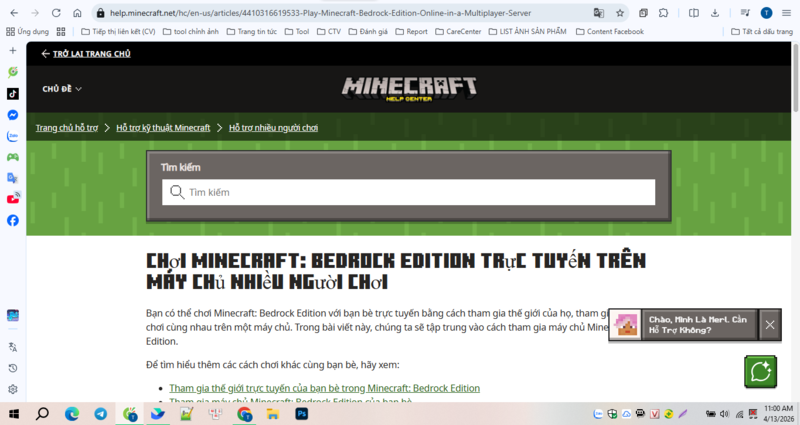The image size is (800, 425).
Task: Open the game controller sidebar icon
Action: point(13,157)
